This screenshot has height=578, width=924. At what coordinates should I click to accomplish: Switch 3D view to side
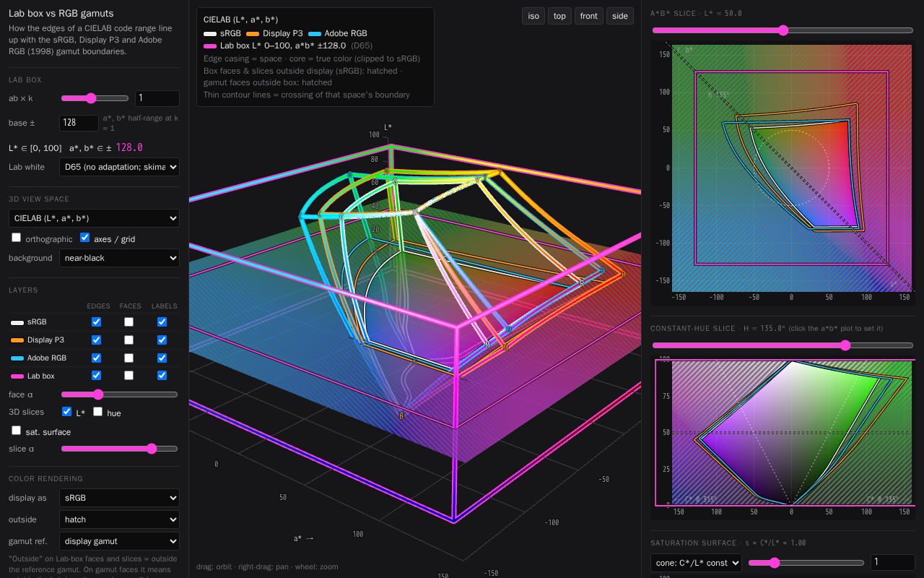tap(620, 16)
